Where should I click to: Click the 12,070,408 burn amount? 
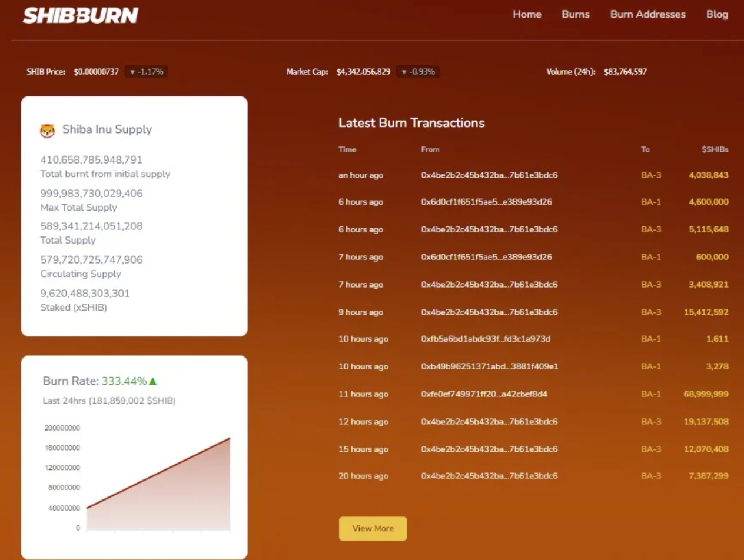click(x=706, y=449)
